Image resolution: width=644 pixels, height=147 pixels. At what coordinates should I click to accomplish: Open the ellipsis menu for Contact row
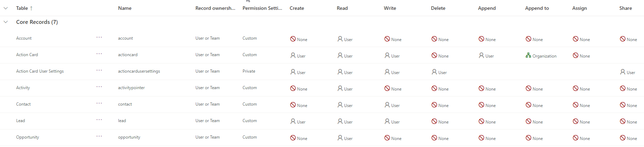(x=99, y=103)
